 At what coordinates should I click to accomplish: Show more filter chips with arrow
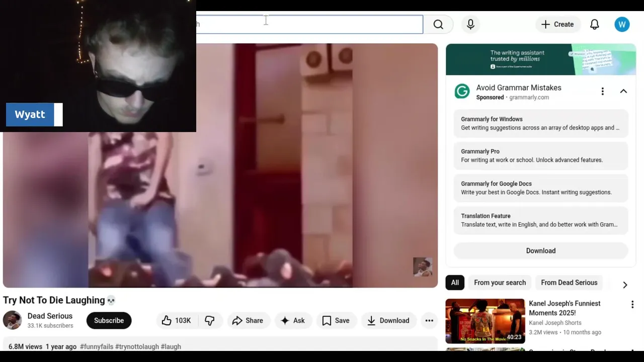(x=625, y=285)
